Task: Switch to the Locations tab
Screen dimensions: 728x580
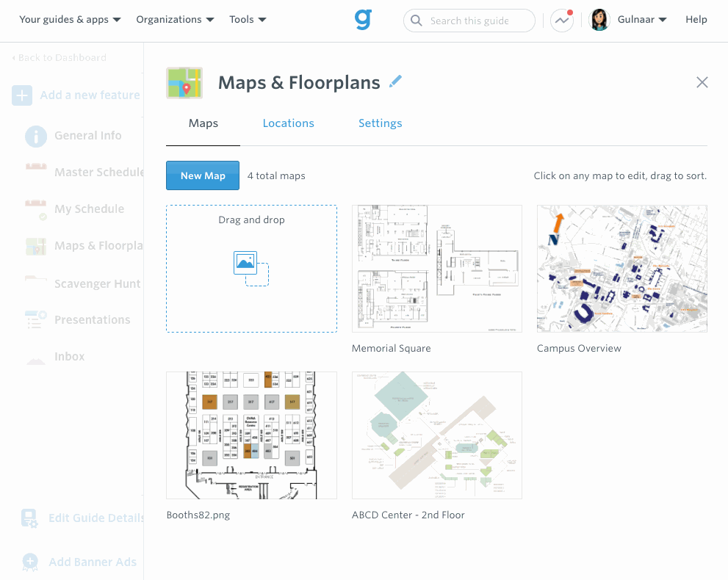Action: [288, 123]
